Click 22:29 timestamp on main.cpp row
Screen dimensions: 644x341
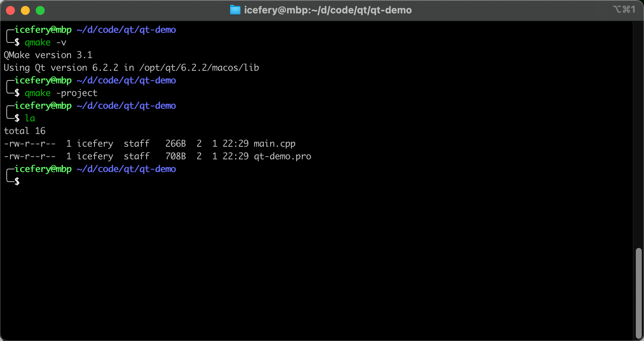pyautogui.click(x=236, y=144)
